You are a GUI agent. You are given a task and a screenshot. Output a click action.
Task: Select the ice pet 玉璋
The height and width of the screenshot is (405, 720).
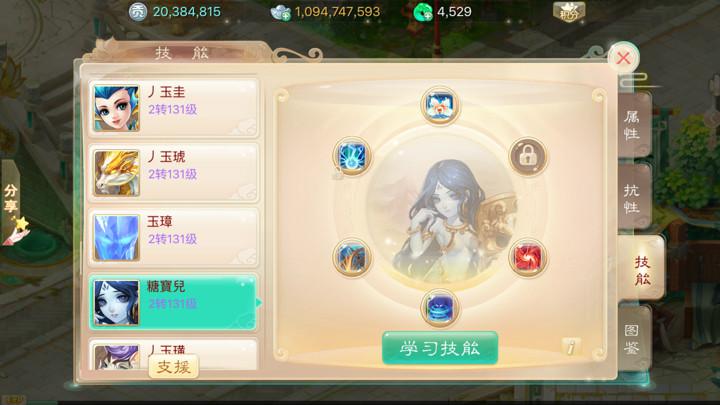point(173,237)
